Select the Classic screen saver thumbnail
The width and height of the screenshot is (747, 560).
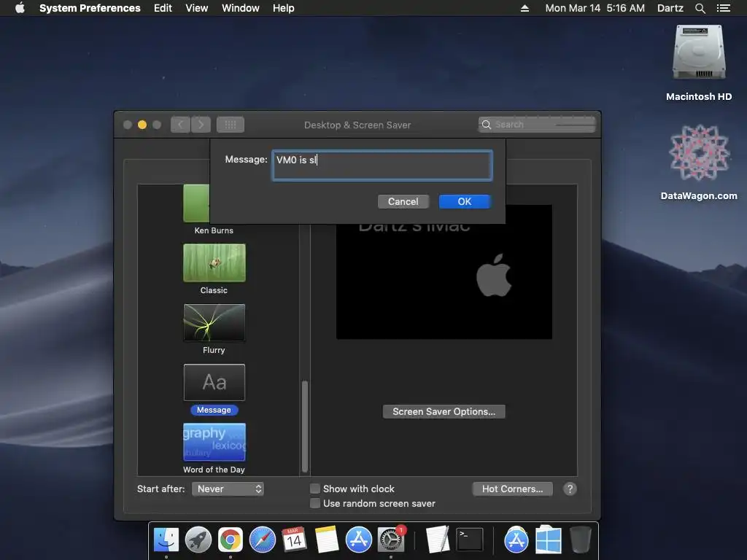[214, 262]
